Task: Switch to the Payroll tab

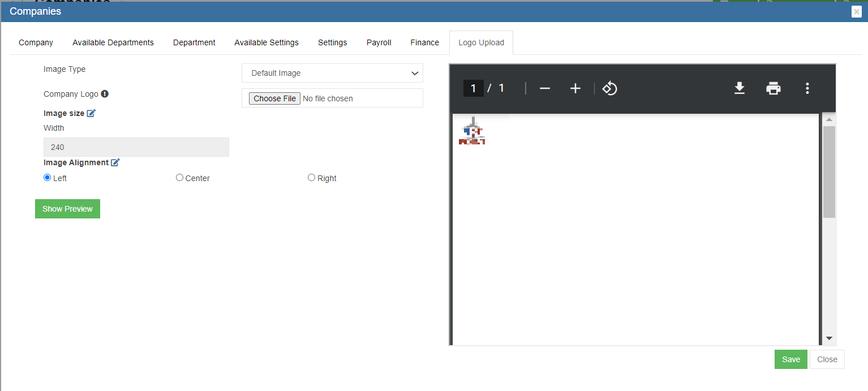Action: coord(379,42)
